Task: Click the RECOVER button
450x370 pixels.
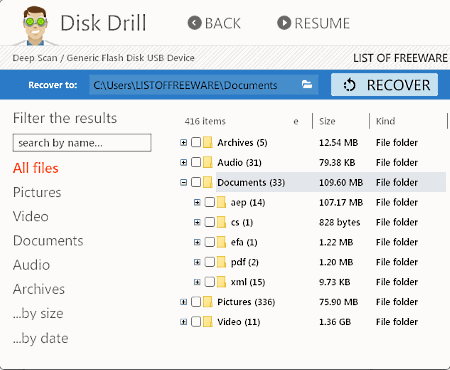Action: coord(384,85)
